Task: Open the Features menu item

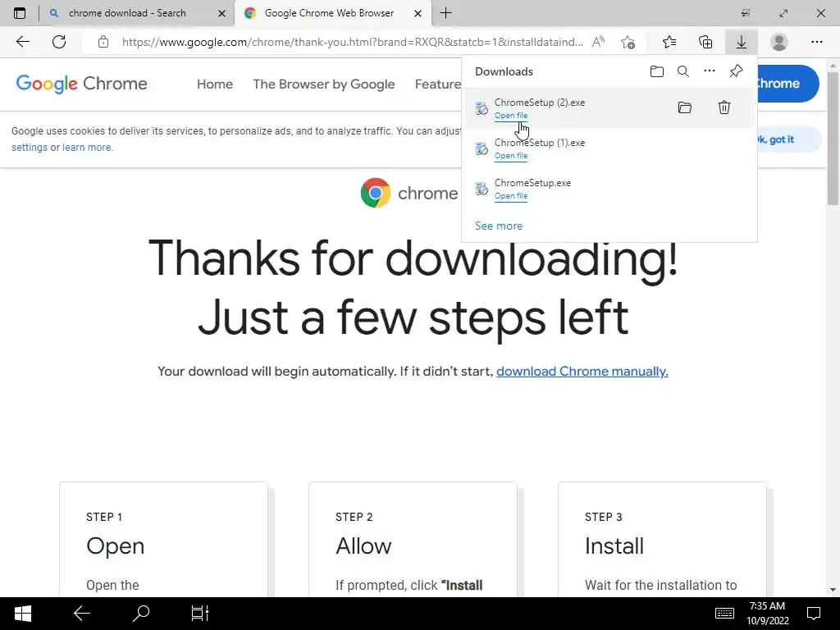Action: (438, 84)
